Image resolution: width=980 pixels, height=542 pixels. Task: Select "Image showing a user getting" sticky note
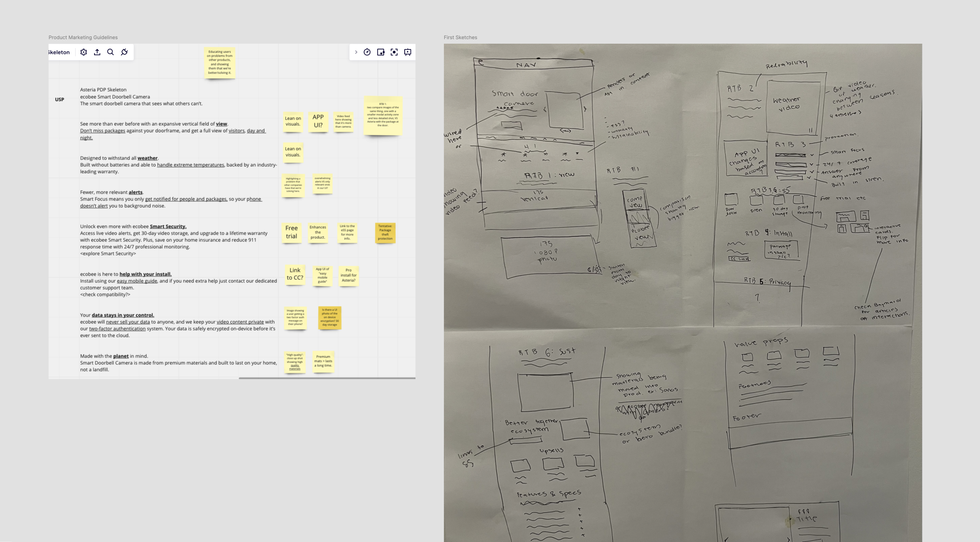coord(295,318)
